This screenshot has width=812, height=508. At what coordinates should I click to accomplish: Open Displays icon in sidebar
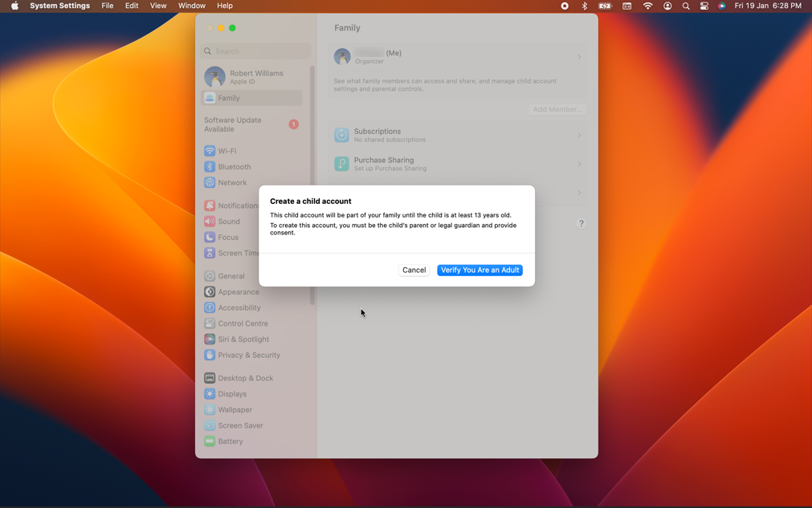click(210, 394)
